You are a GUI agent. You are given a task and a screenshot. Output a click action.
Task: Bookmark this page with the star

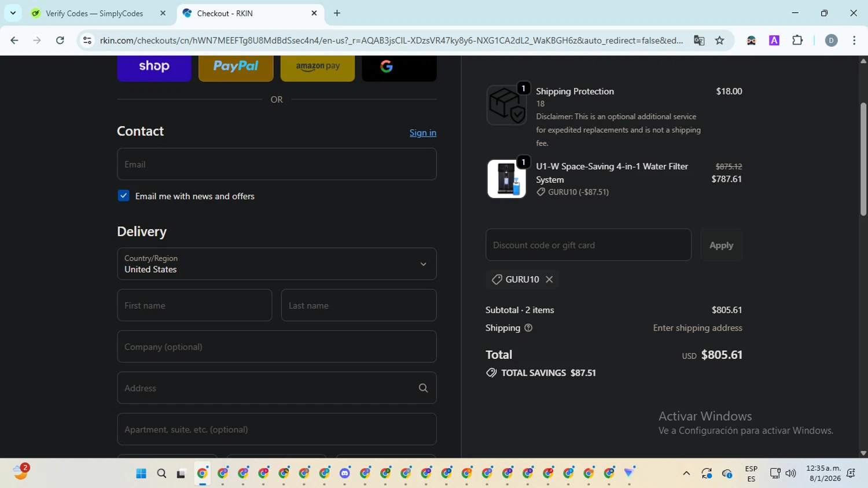coord(719,41)
